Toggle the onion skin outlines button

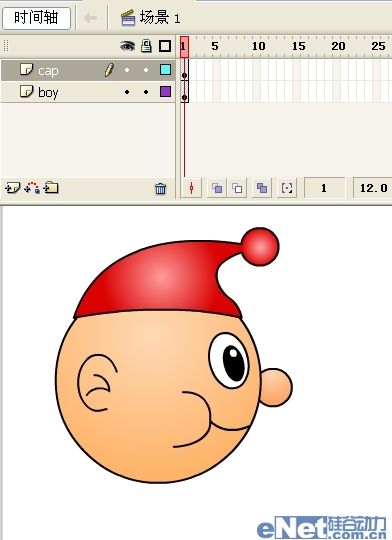pyautogui.click(x=237, y=188)
